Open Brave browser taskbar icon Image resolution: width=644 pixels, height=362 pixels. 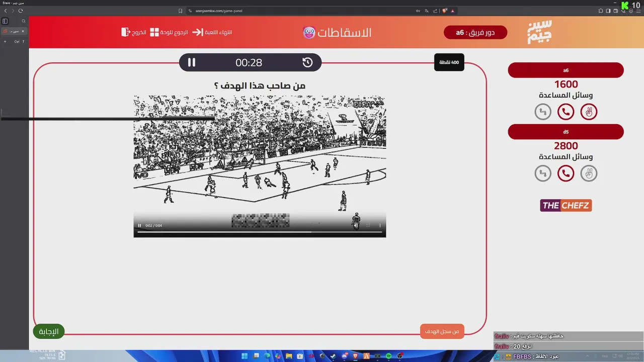(356, 356)
